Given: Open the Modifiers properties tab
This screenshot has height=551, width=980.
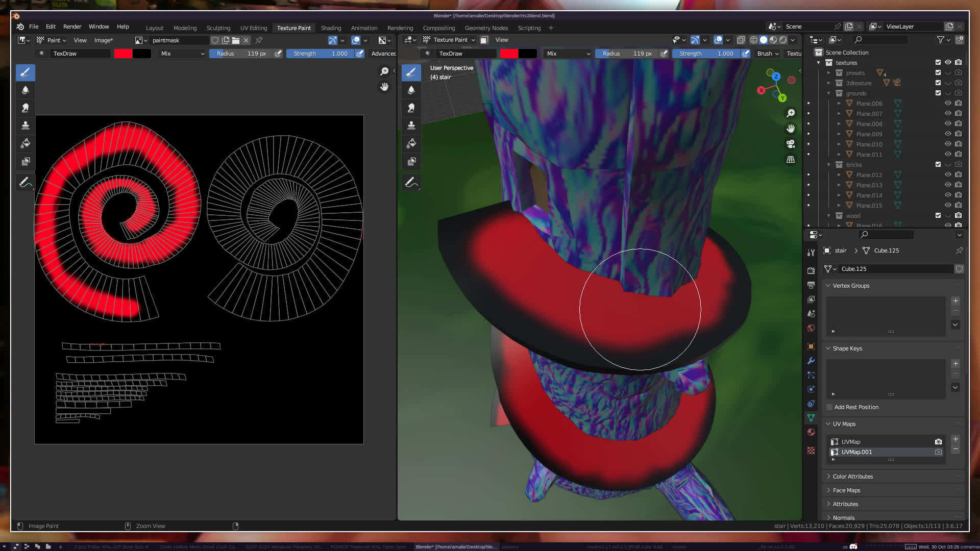Looking at the screenshot, I should [x=811, y=361].
